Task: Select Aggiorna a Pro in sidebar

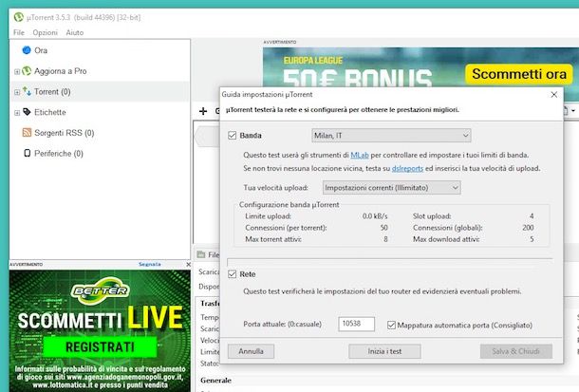Action: [60, 71]
